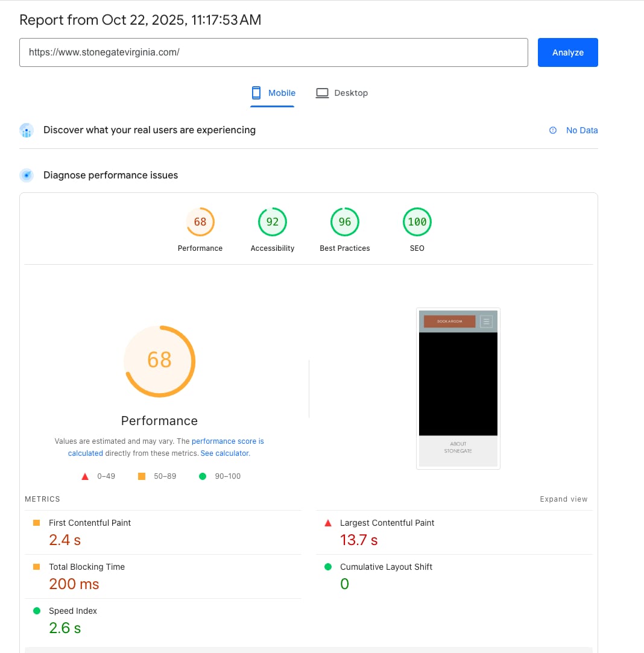This screenshot has height=653, width=644.
Task: Click the real users experience icon
Action: click(26, 130)
